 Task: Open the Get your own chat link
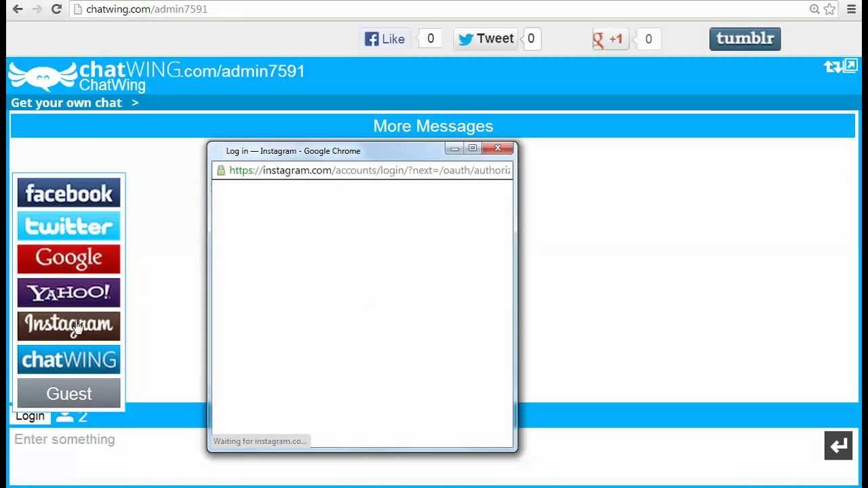75,103
